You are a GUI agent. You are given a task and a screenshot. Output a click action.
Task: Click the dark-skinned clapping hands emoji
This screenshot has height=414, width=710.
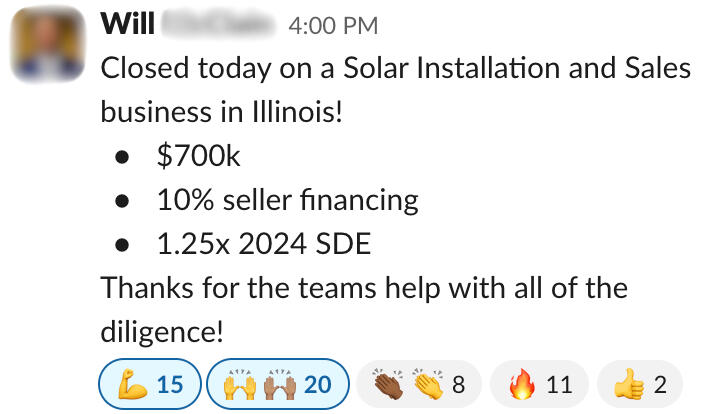click(x=389, y=384)
